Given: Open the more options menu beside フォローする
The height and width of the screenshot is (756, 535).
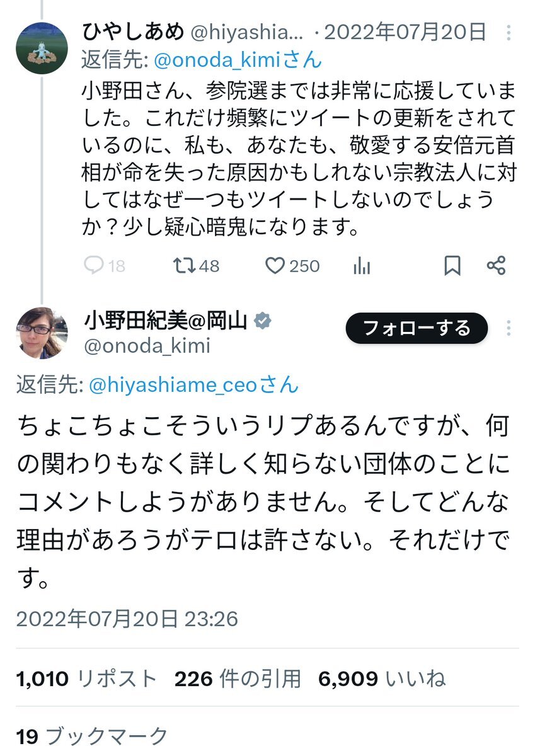Looking at the screenshot, I should 507,328.
